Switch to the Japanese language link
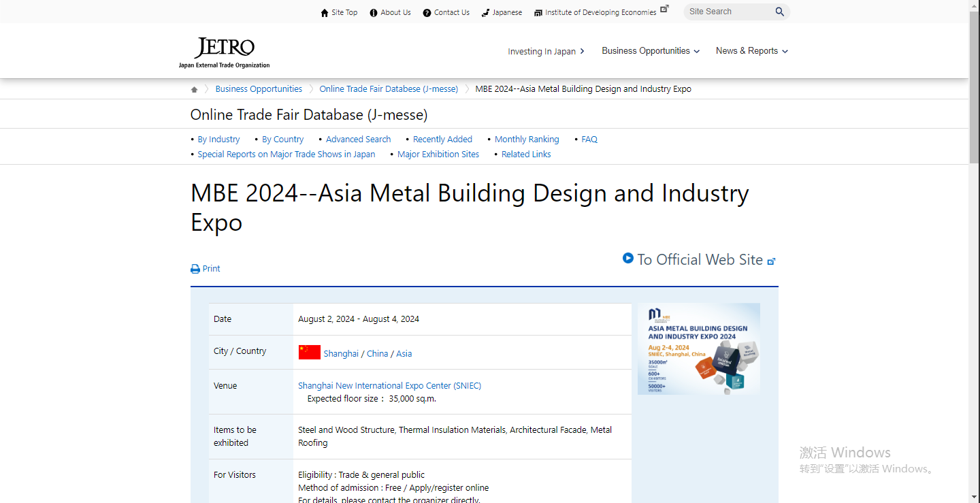Viewport: 980px width, 503px height. click(507, 12)
